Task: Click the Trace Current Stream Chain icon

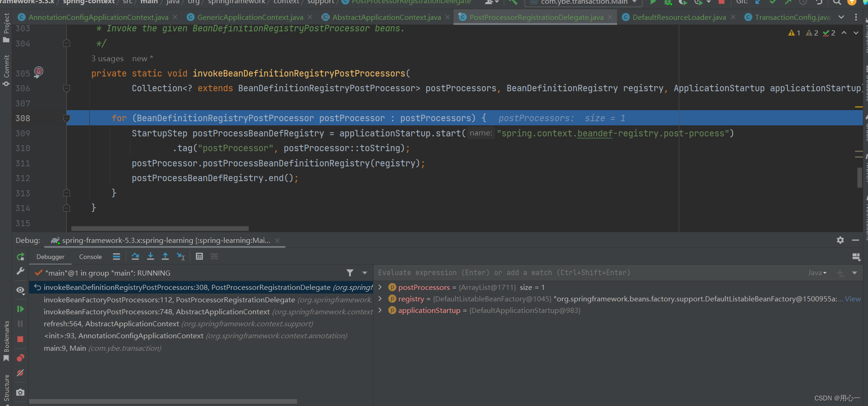Action: click(214, 256)
